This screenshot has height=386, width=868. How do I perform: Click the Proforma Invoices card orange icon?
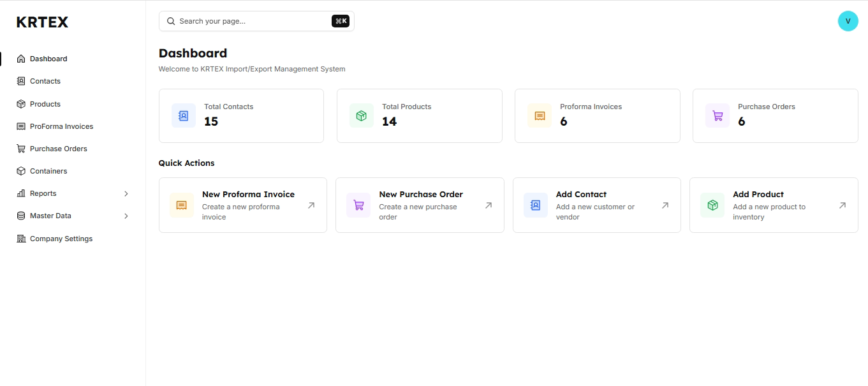tap(540, 115)
